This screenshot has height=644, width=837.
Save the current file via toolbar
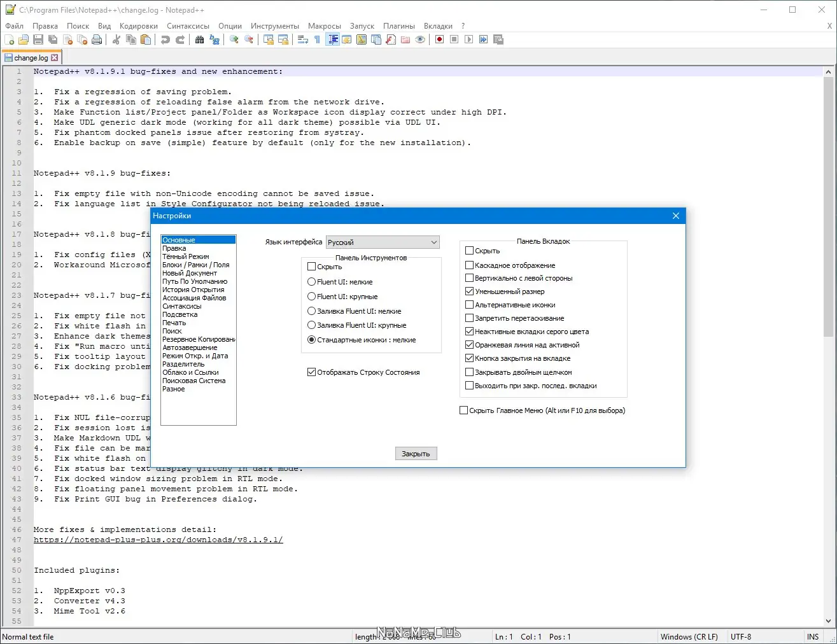pyautogui.click(x=38, y=39)
